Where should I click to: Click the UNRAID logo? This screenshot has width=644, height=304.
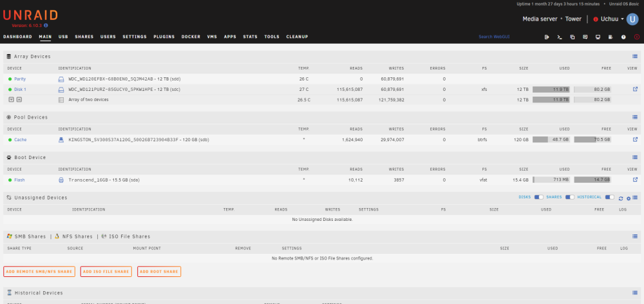pos(30,15)
